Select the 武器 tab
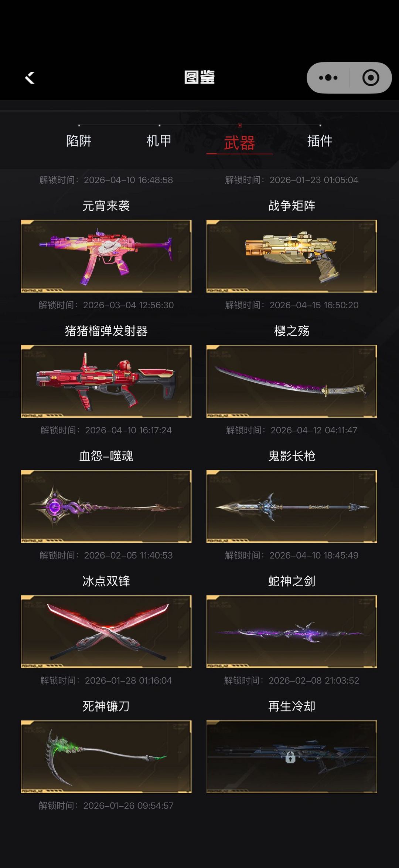Viewport: 399px width, 868px height. point(239,143)
